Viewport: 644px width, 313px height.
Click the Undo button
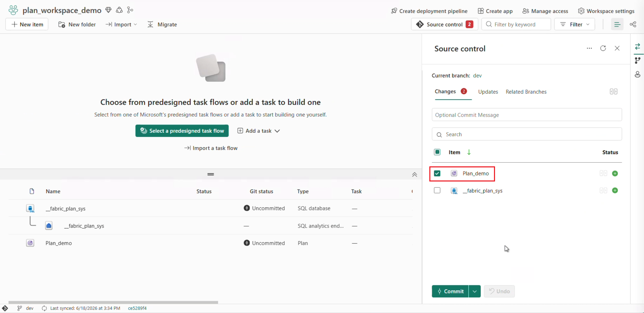[x=499, y=291]
